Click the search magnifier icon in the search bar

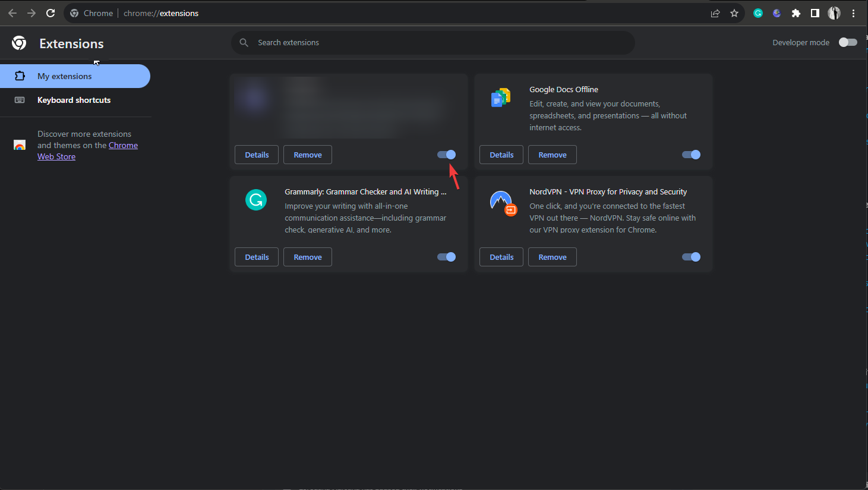244,42
